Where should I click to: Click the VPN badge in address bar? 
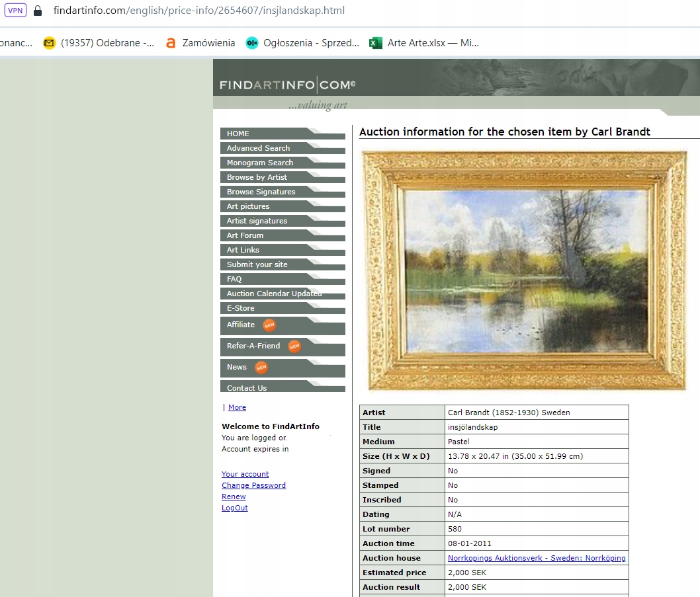tap(15, 11)
